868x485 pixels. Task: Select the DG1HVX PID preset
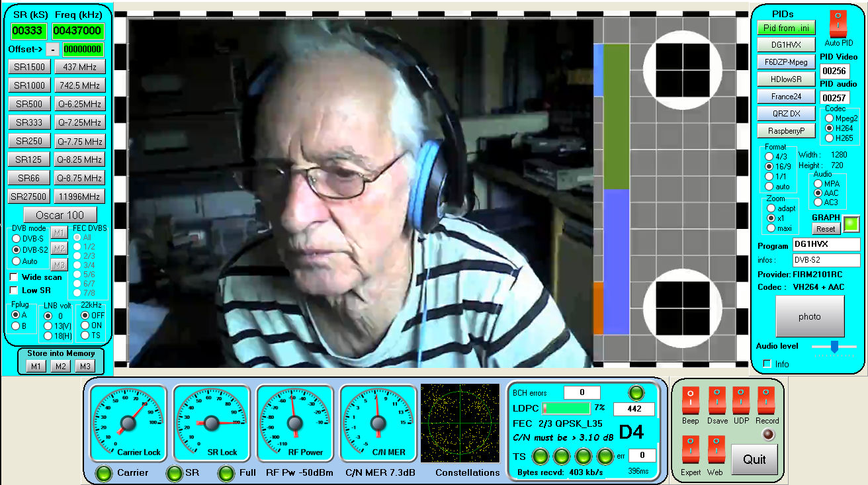(x=787, y=45)
